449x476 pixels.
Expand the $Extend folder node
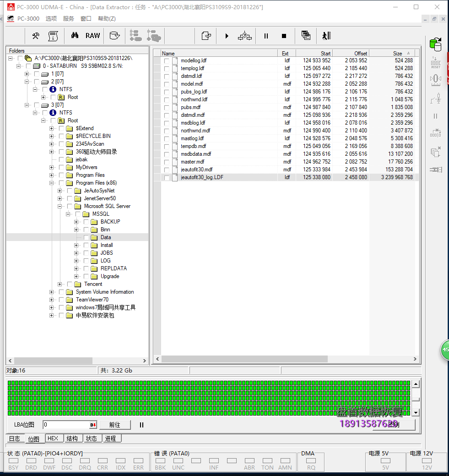51,128
